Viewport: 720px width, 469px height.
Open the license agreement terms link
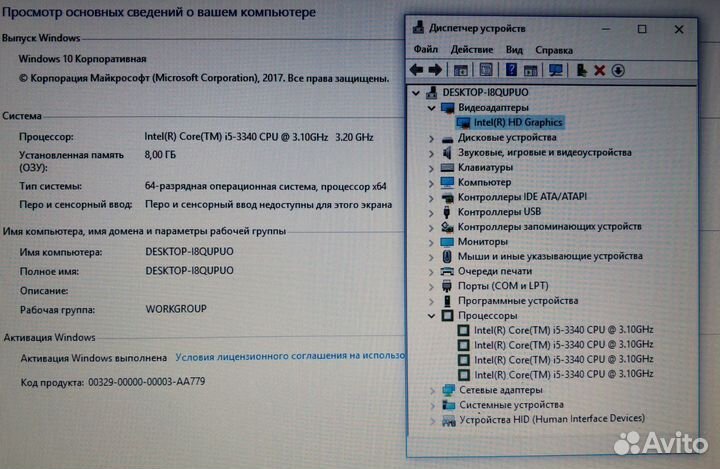coord(290,356)
